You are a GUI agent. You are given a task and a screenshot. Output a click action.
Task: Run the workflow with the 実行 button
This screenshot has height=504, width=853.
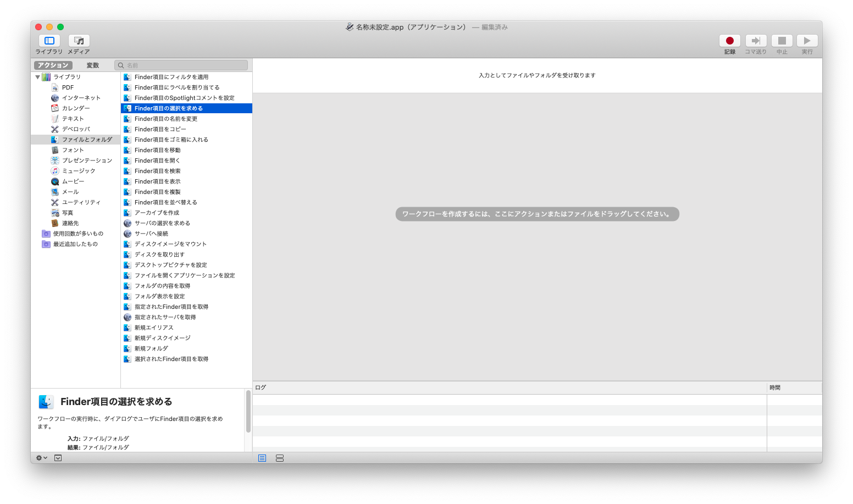pyautogui.click(x=807, y=41)
